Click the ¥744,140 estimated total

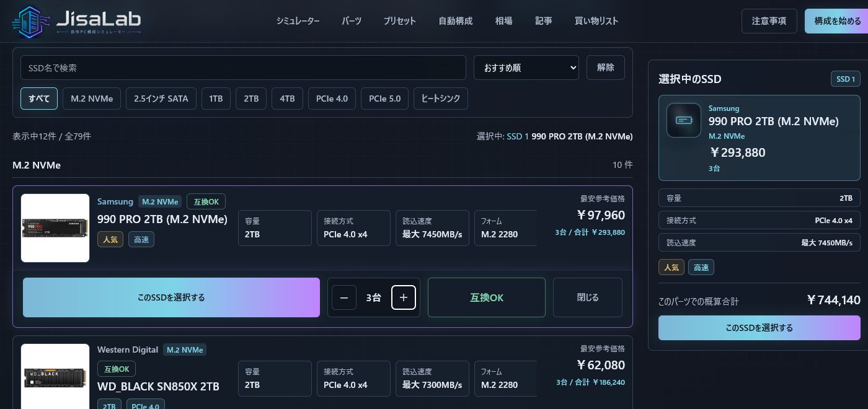tap(833, 301)
